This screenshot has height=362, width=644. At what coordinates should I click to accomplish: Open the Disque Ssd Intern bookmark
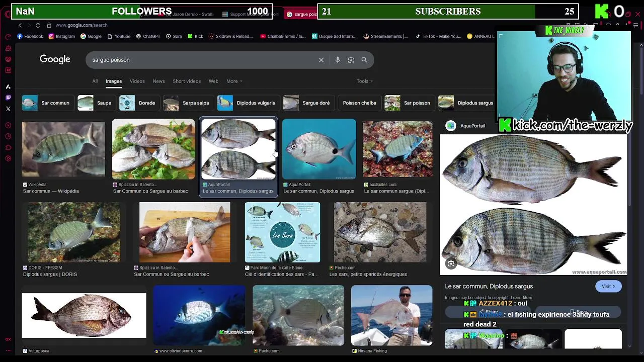(x=334, y=36)
